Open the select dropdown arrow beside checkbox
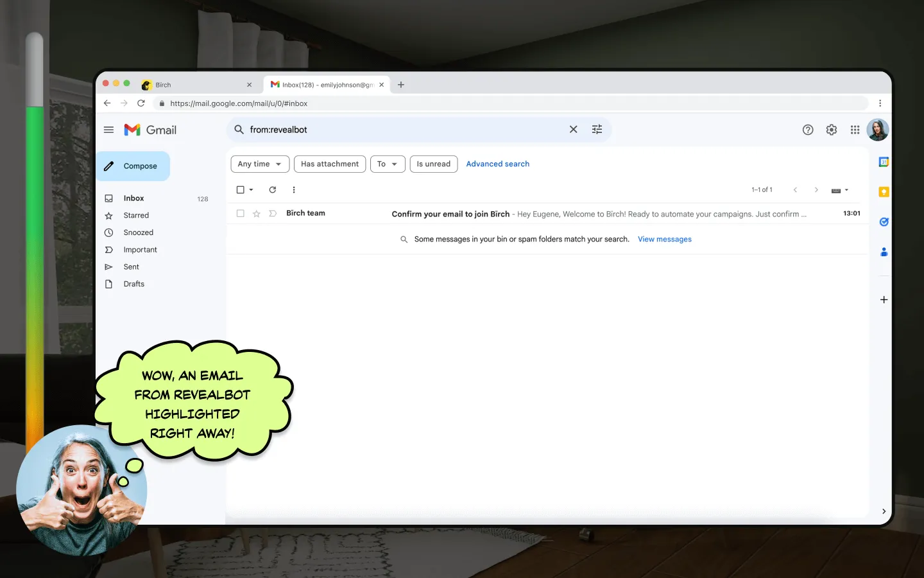 (x=251, y=189)
